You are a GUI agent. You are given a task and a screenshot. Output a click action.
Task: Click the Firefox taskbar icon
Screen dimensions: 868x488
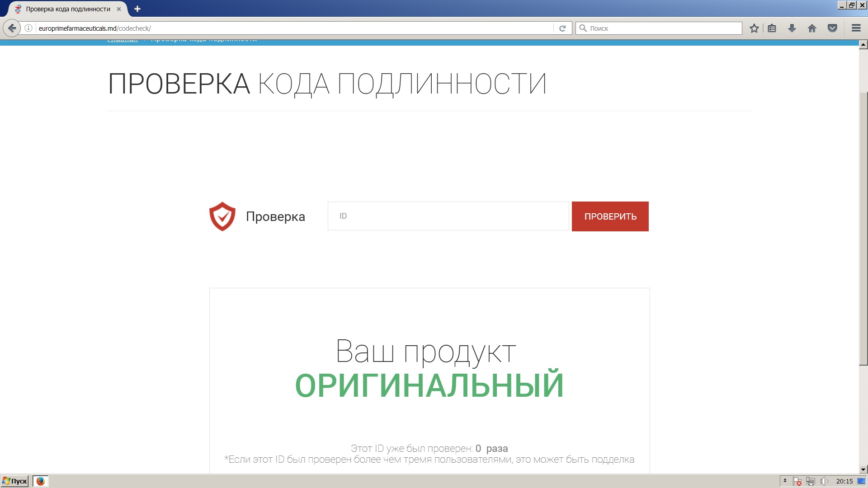[41, 481]
